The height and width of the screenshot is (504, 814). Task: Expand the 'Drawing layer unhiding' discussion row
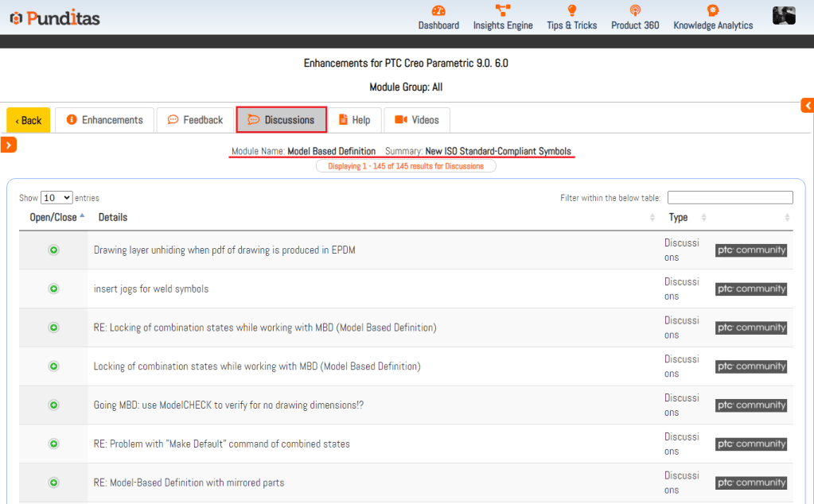coord(54,250)
